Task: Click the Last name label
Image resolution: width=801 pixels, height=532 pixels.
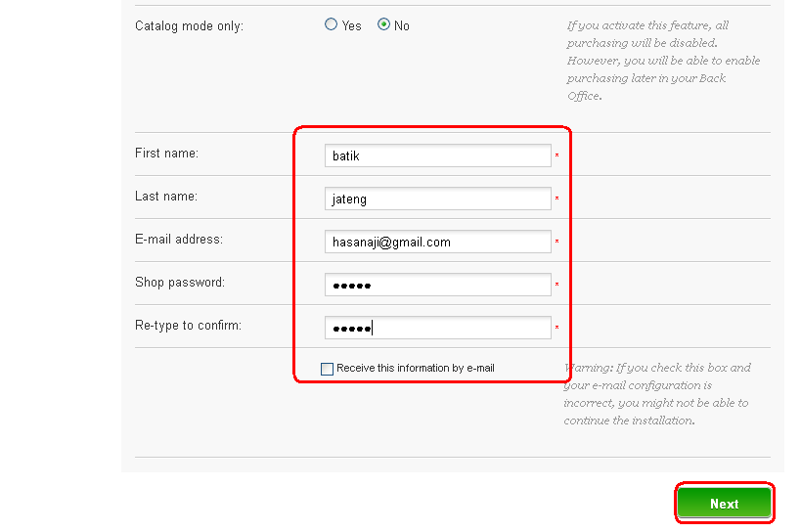Action: pyautogui.click(x=166, y=196)
